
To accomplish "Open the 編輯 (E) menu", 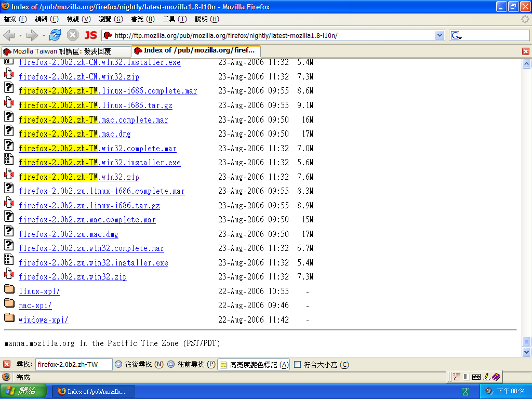I will pos(47,19).
